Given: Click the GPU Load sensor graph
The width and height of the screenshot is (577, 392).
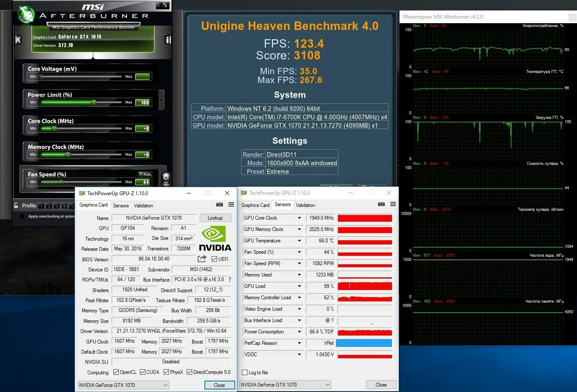Looking at the screenshot, I should pyautogui.click(x=365, y=286).
